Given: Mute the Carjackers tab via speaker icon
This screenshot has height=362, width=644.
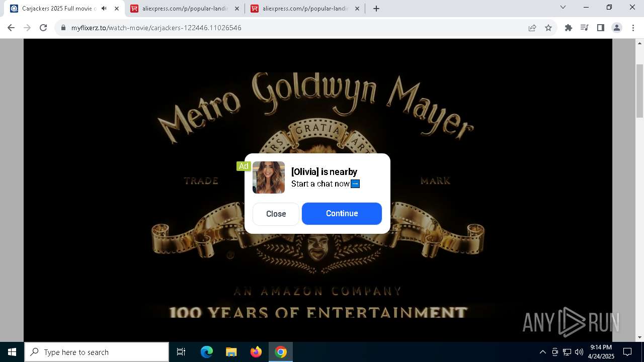Looking at the screenshot, I should [x=104, y=9].
